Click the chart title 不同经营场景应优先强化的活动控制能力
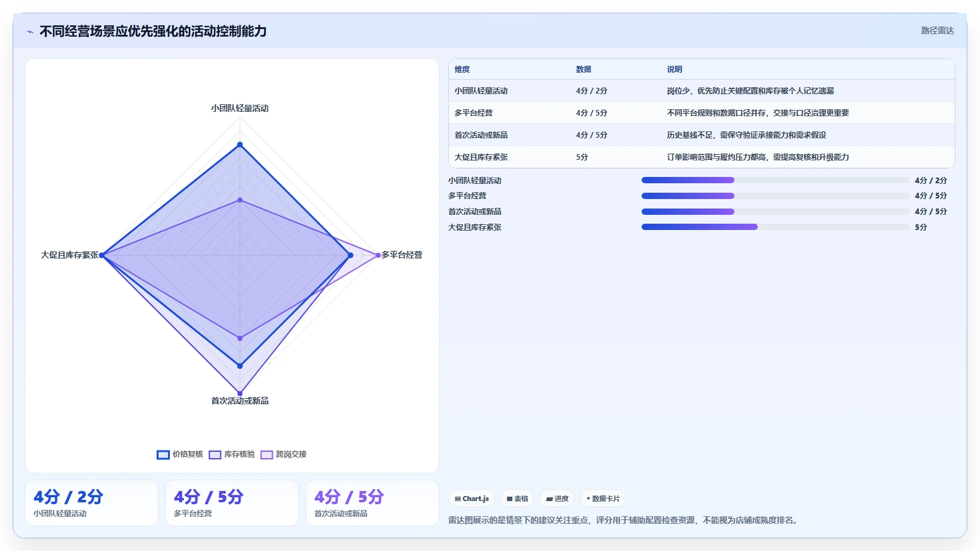Image resolution: width=980 pixels, height=551 pixels. coord(153,31)
